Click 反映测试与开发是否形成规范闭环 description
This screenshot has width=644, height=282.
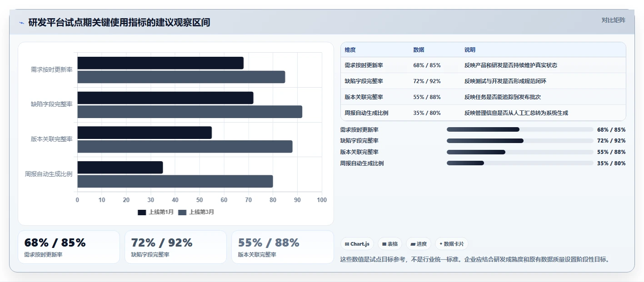point(505,81)
